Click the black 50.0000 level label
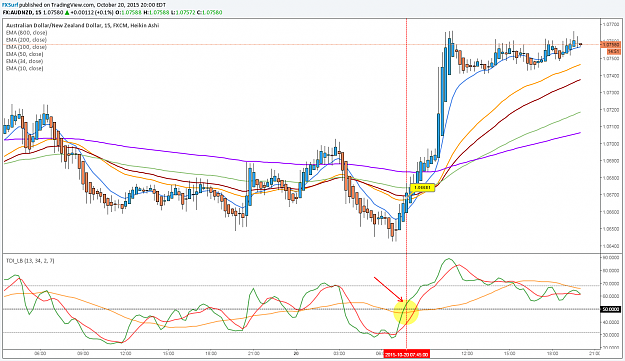The image size is (625, 361). (x=611, y=309)
